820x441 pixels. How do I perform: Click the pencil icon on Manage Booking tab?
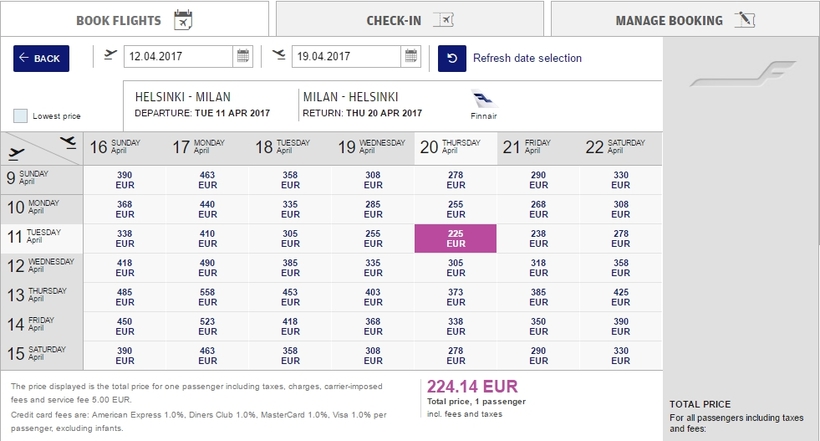[743, 20]
